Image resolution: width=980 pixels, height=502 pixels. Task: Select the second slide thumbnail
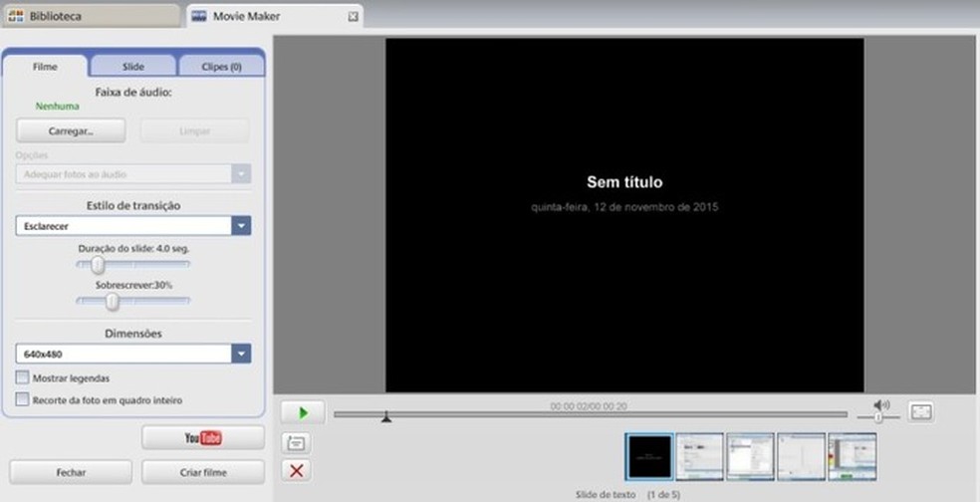click(x=700, y=457)
